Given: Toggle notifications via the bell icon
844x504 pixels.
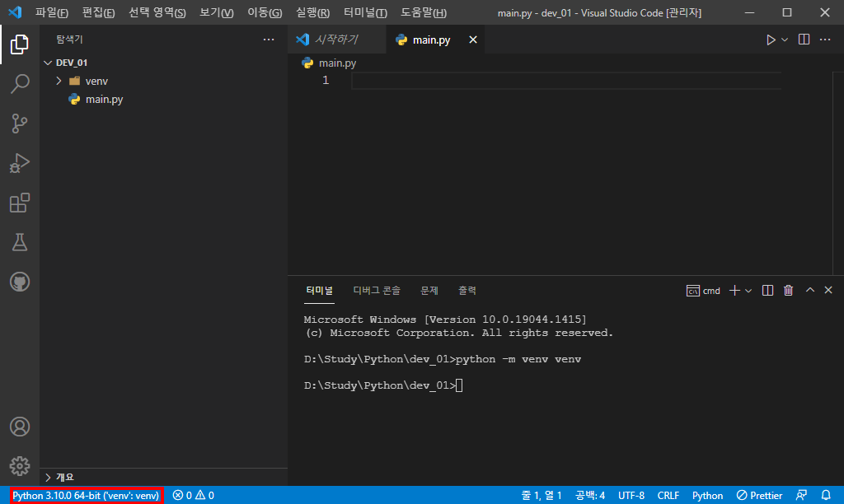Looking at the screenshot, I should tap(832, 495).
